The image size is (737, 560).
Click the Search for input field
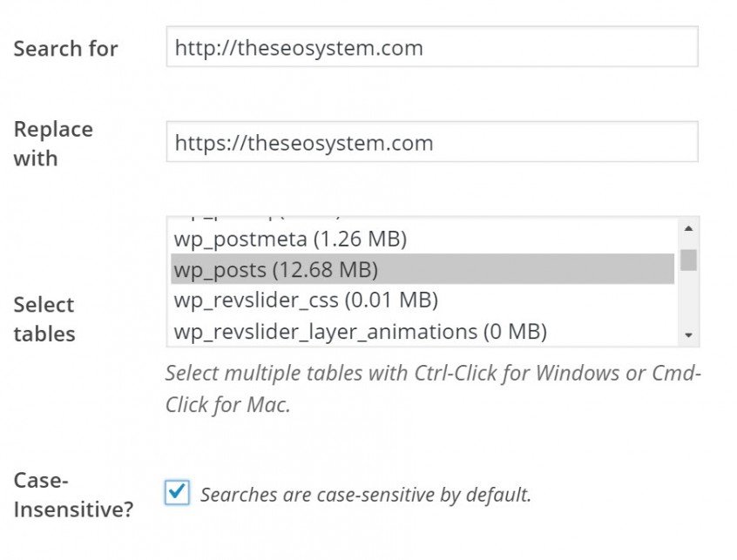point(431,48)
